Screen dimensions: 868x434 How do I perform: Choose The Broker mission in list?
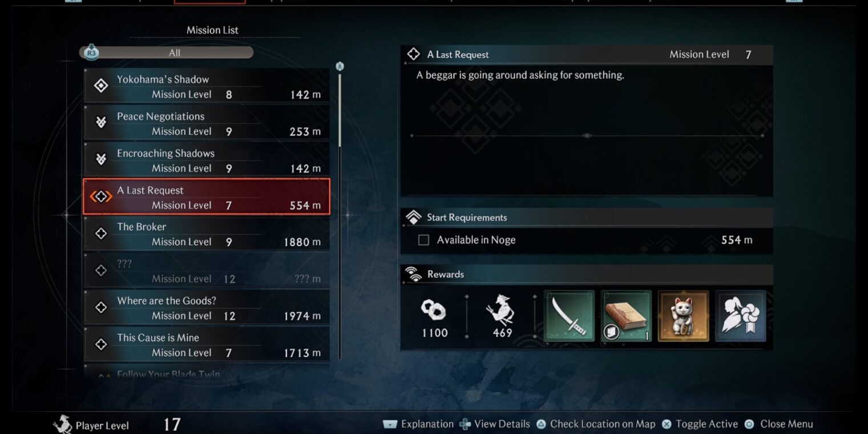[207, 234]
